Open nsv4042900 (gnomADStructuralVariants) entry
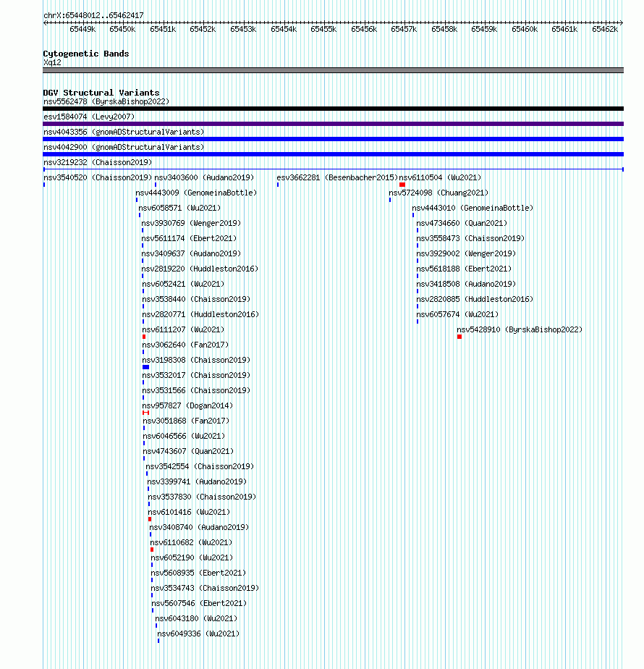 pos(124,147)
